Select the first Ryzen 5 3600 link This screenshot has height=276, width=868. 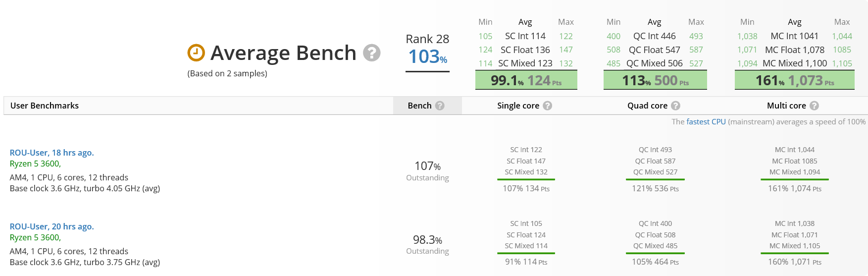[35, 164]
